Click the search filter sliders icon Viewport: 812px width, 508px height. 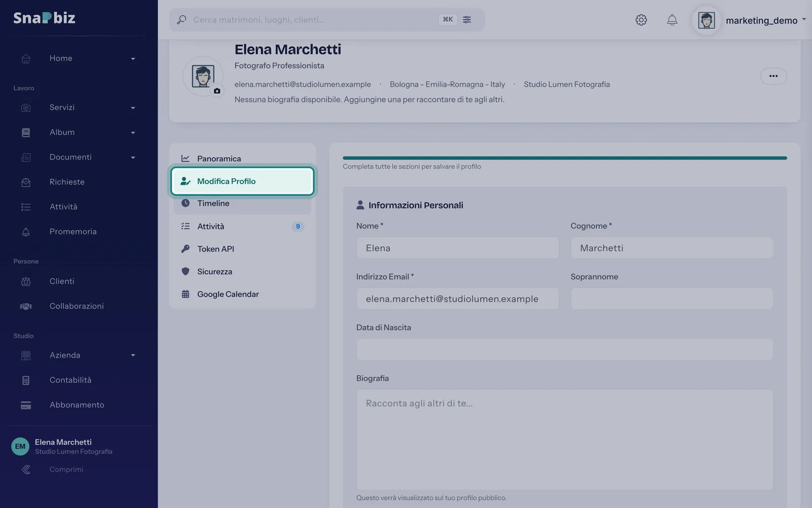[x=467, y=19]
